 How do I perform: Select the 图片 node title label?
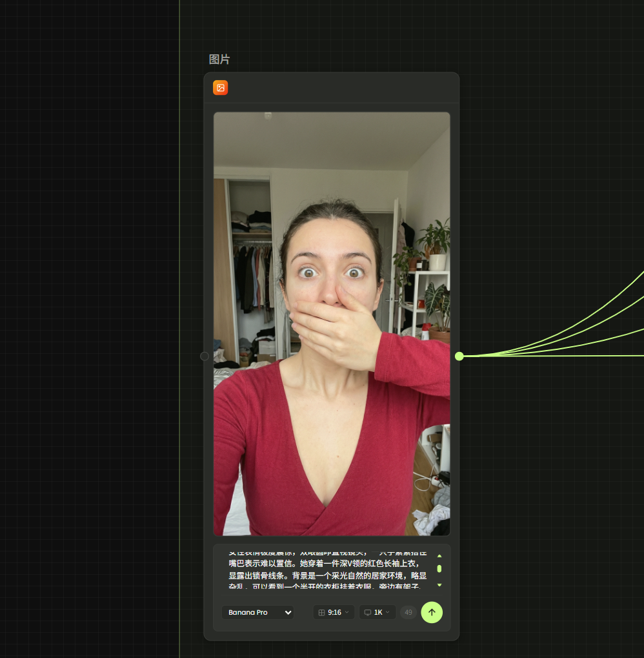[x=219, y=59]
